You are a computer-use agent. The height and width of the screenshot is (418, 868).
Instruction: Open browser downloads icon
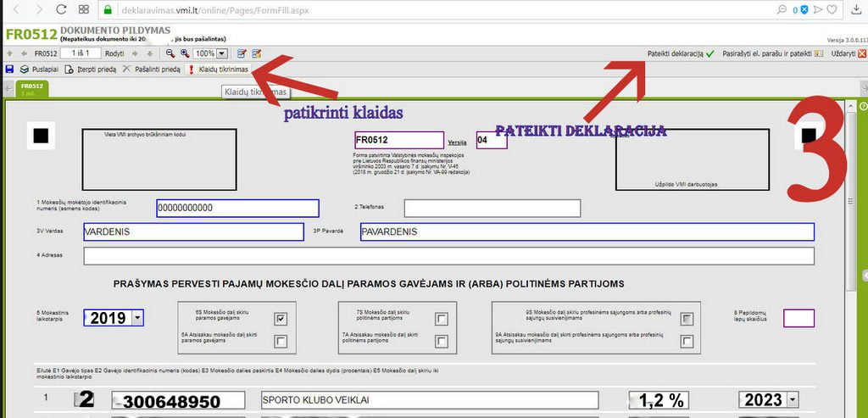(x=854, y=9)
